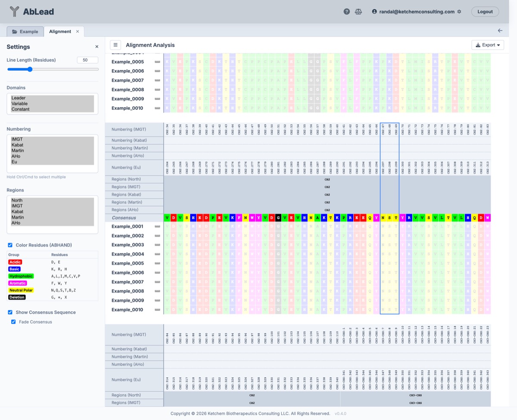
Task: Open the help question mark icon
Action: 346,12
